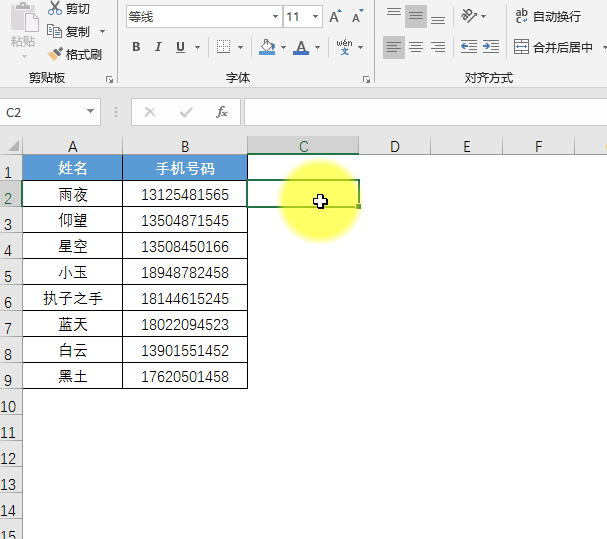Select the cell containing 执子之手

(x=72, y=298)
